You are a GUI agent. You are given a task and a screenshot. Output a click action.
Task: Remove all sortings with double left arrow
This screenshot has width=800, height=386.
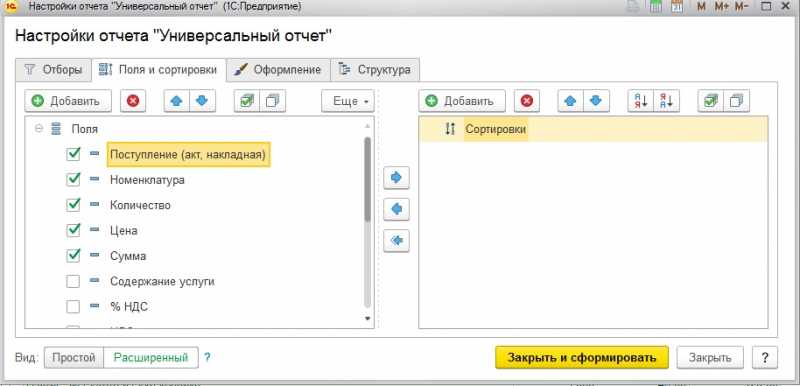(x=396, y=241)
